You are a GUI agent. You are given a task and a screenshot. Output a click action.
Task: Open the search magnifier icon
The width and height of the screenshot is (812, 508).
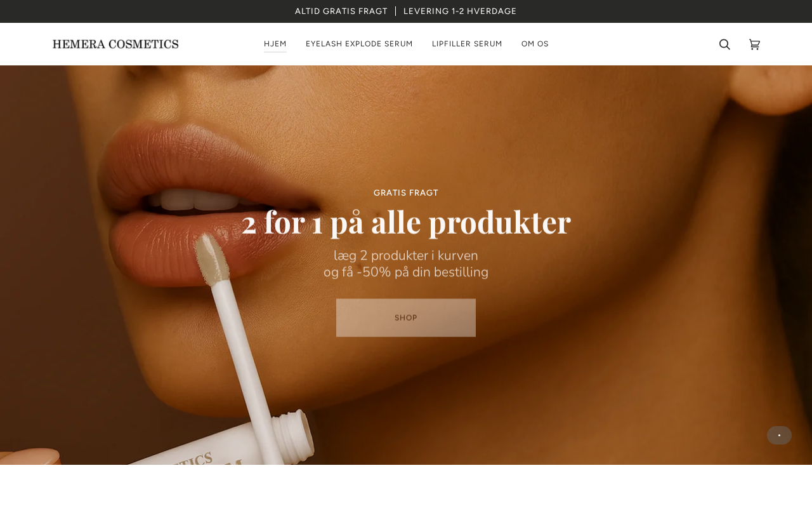[724, 44]
